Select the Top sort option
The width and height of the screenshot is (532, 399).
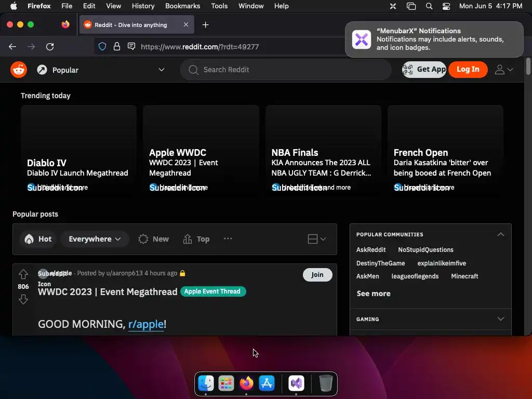[196, 239]
